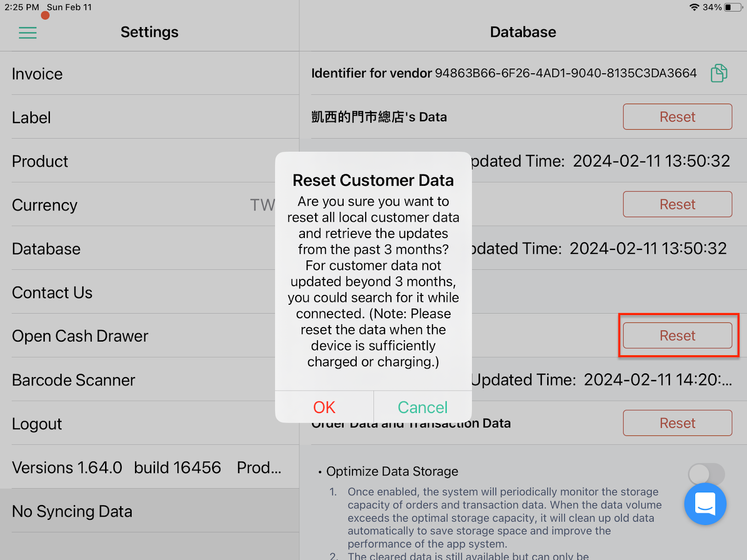Cancel the Reset Customer Data dialog
The height and width of the screenshot is (560, 747).
click(423, 407)
